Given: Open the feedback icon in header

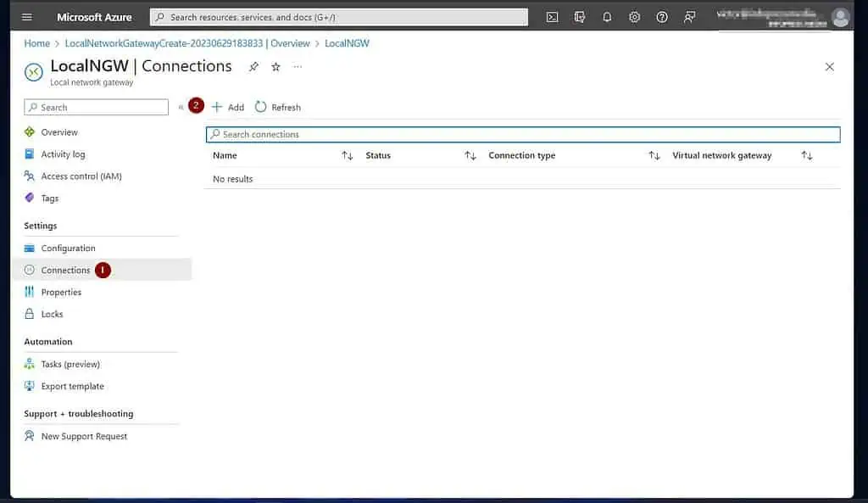Looking at the screenshot, I should pyautogui.click(x=689, y=17).
